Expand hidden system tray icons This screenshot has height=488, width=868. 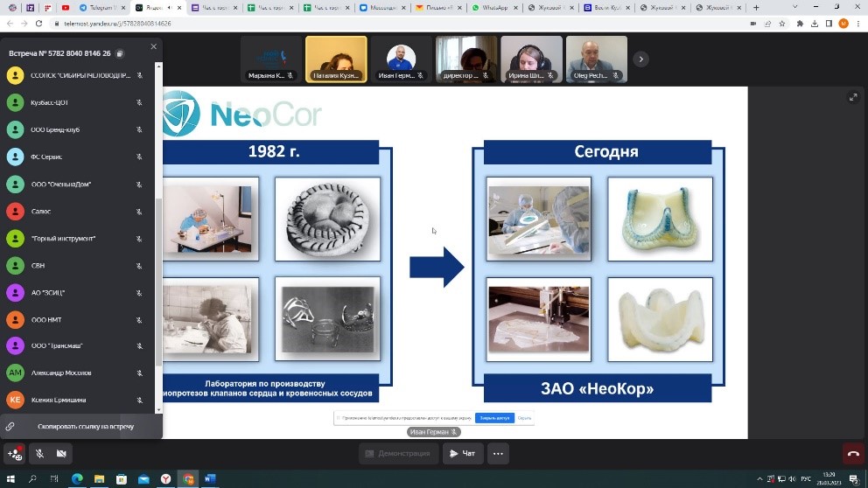(757, 479)
